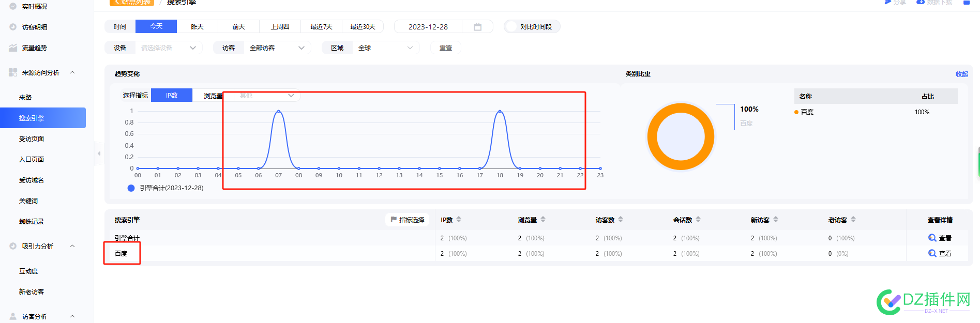Open the 访客 全部访客 dropdown
Screen dimensions: 980x323
[277, 48]
